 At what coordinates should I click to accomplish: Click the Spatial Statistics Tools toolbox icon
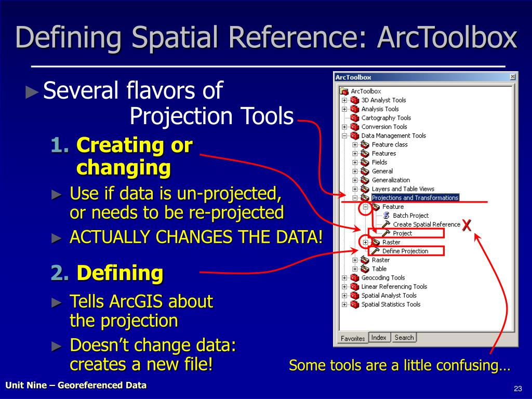pos(354,304)
